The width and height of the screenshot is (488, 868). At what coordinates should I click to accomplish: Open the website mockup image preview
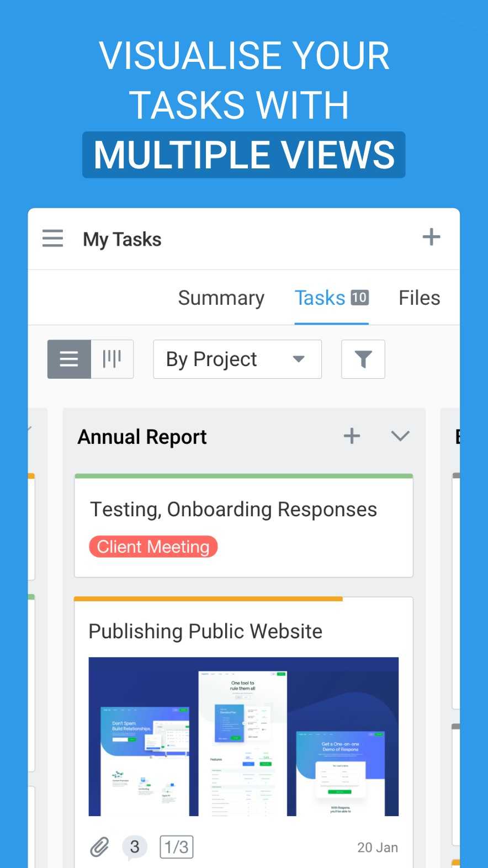[x=243, y=736]
